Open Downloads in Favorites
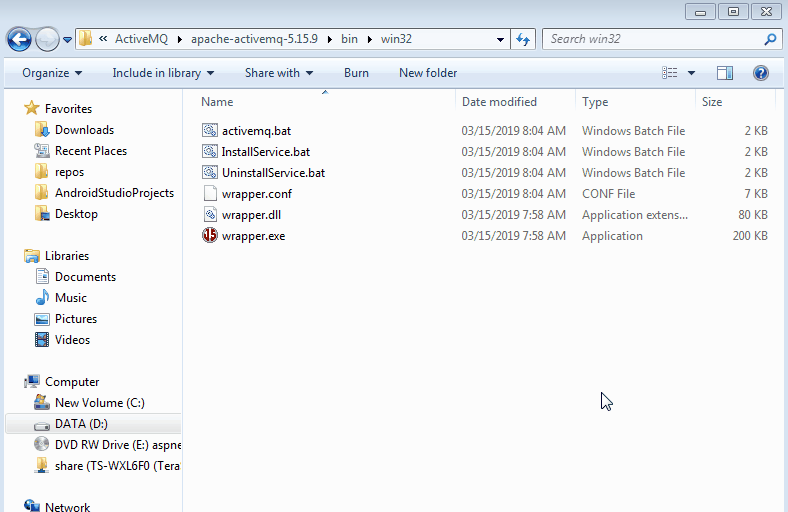Viewport: 788px width, 512px height. [84, 130]
